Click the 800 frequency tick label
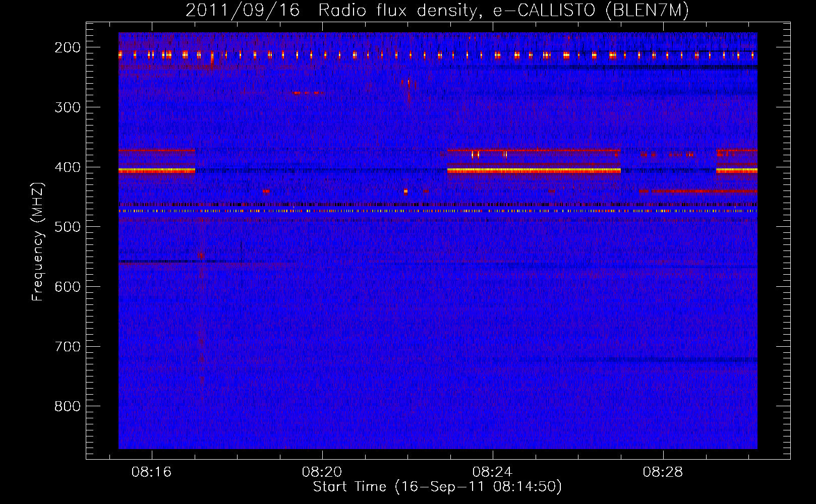The height and width of the screenshot is (504, 816). [67, 406]
